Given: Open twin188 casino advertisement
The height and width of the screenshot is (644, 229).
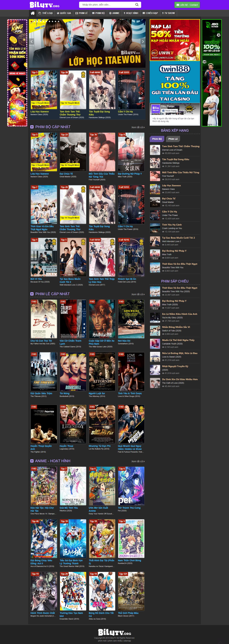Looking at the screenshot, I should click(x=175, y=82).
